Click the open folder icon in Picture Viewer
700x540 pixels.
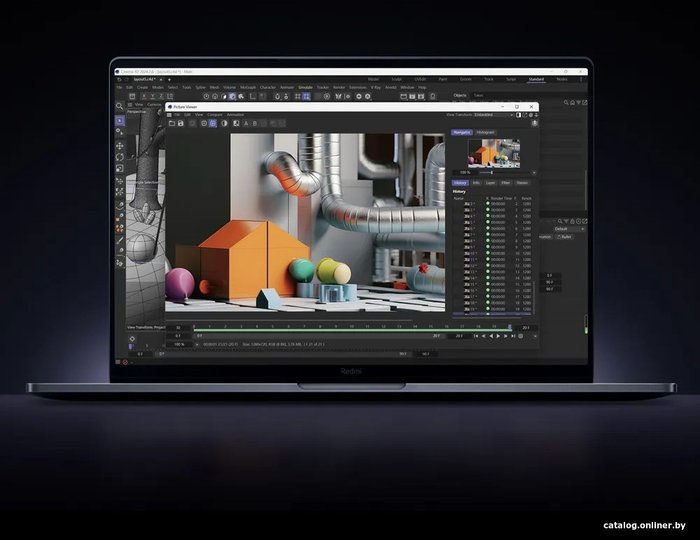click(172, 123)
